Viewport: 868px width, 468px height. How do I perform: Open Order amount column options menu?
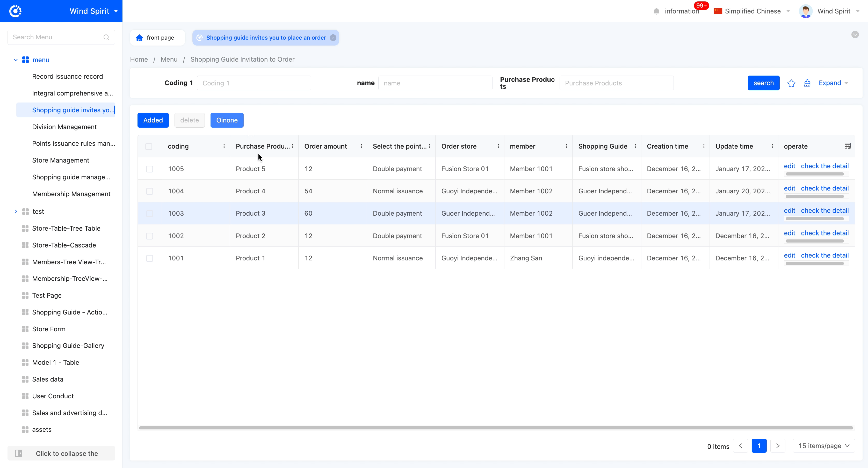[x=361, y=146]
